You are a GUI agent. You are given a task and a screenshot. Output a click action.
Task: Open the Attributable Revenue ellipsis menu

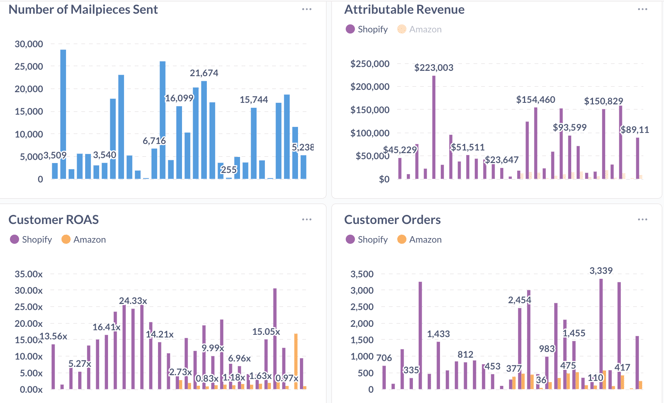(642, 9)
